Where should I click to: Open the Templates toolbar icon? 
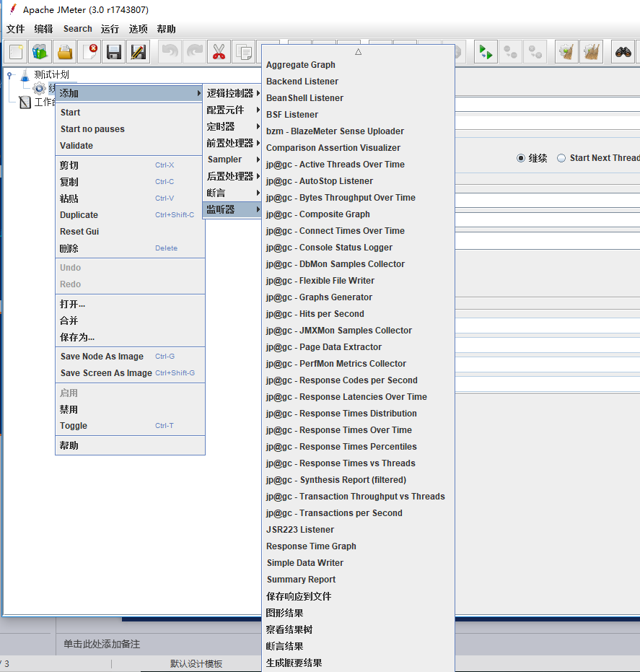(x=40, y=52)
